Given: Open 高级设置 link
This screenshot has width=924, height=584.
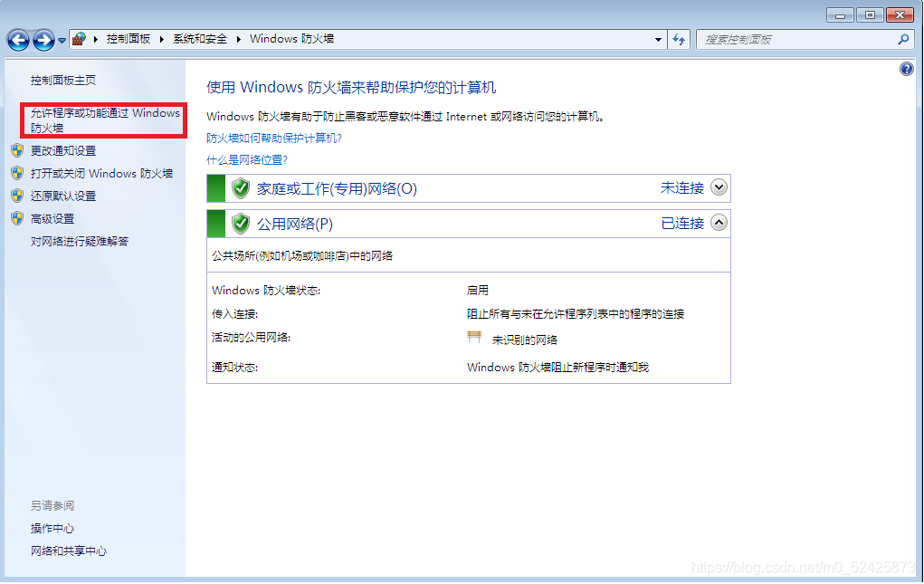Looking at the screenshot, I should coord(52,219).
